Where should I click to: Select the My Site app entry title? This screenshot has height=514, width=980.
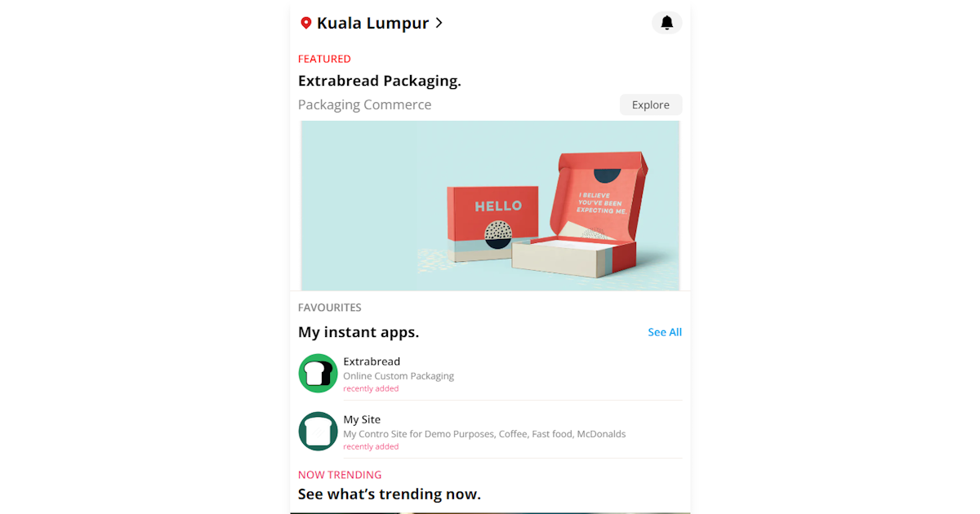coord(362,419)
